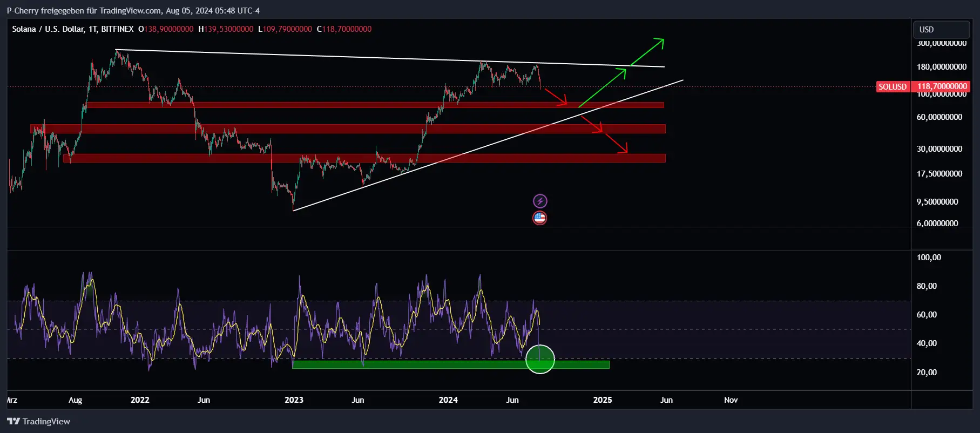The width and height of the screenshot is (980, 433).
Task: Click the Jun label between 2023 and 2024
Action: pos(357,400)
